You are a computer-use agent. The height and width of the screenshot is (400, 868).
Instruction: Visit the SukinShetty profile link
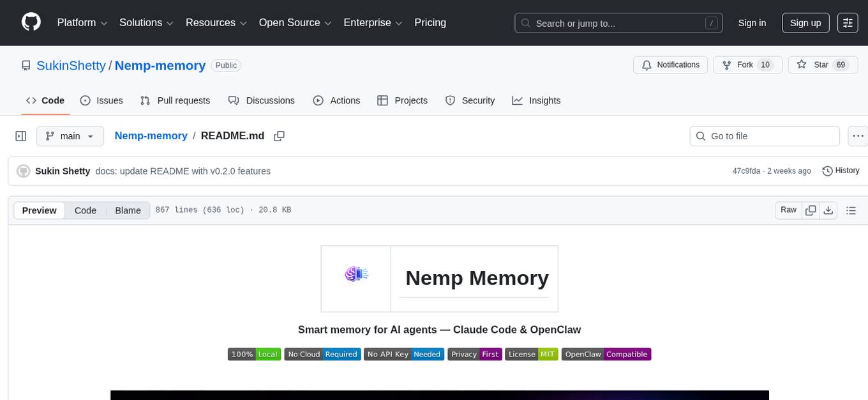(x=71, y=65)
